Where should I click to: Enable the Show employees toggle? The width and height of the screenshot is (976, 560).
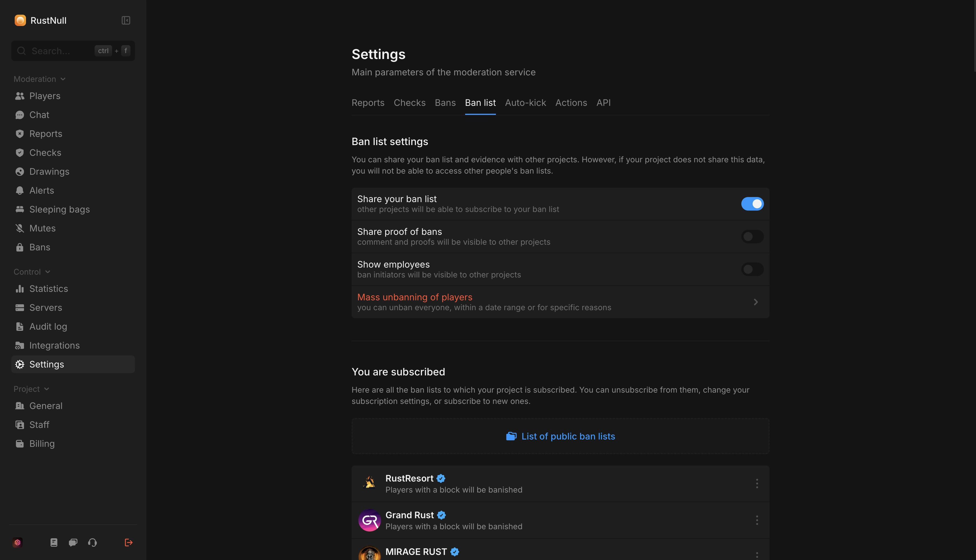point(752,269)
